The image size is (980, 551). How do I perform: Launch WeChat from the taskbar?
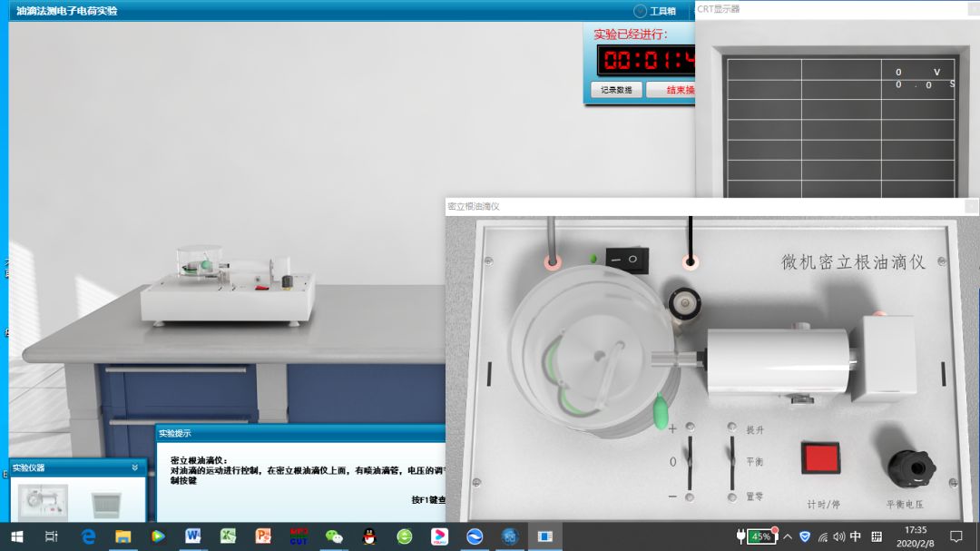(334, 536)
